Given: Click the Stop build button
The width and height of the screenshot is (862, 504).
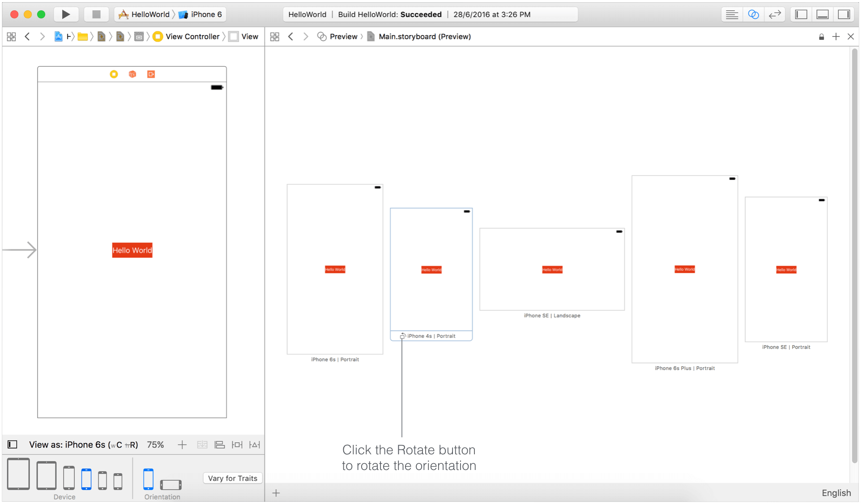Looking at the screenshot, I should [x=96, y=14].
